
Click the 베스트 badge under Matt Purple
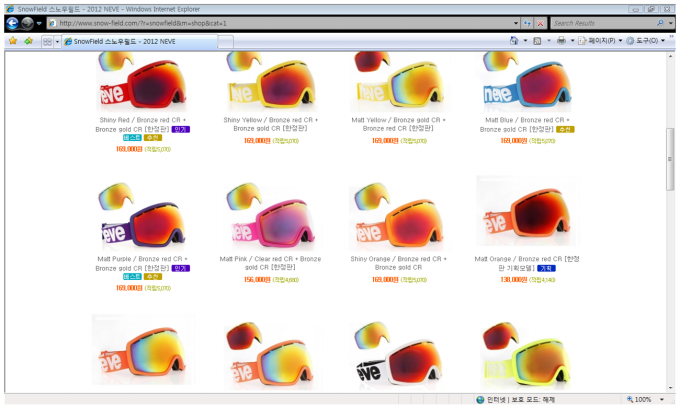click(132, 276)
